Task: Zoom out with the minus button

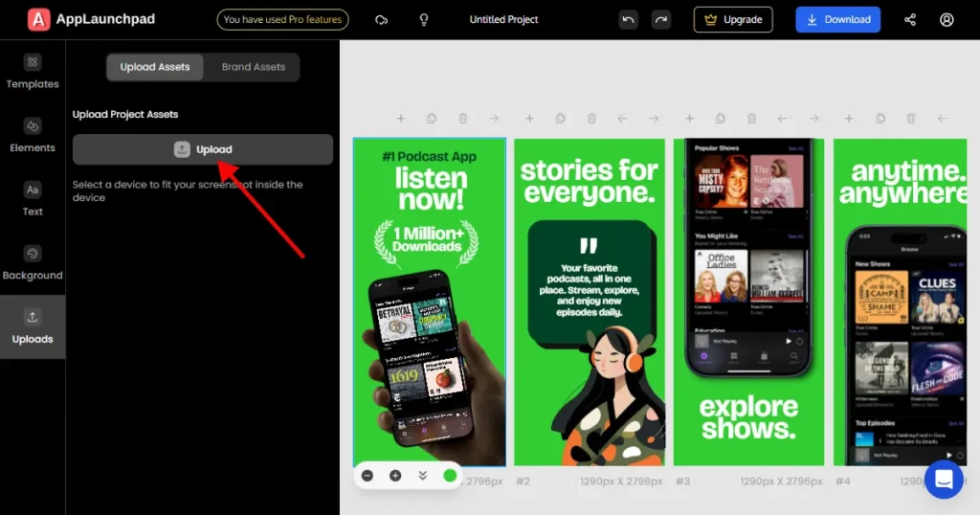Action: (367, 476)
